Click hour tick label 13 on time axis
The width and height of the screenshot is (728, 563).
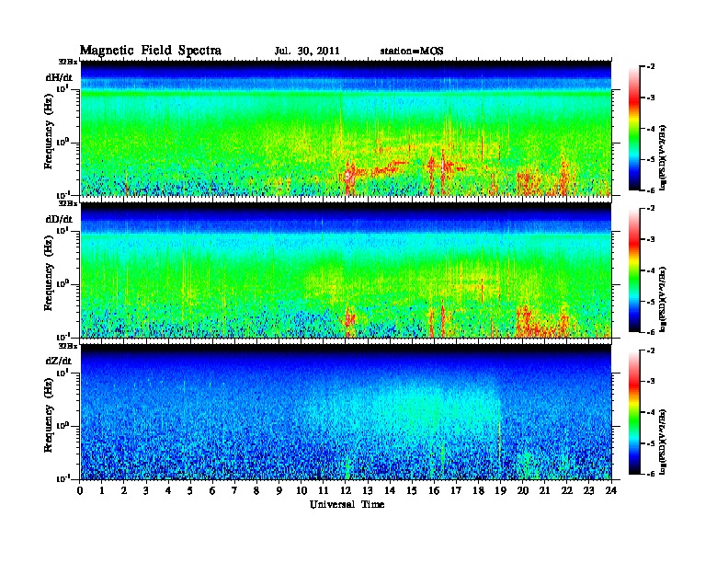(x=368, y=491)
